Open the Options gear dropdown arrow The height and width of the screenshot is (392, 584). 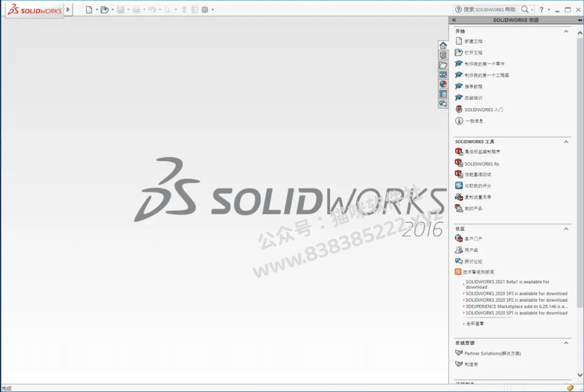213,10
